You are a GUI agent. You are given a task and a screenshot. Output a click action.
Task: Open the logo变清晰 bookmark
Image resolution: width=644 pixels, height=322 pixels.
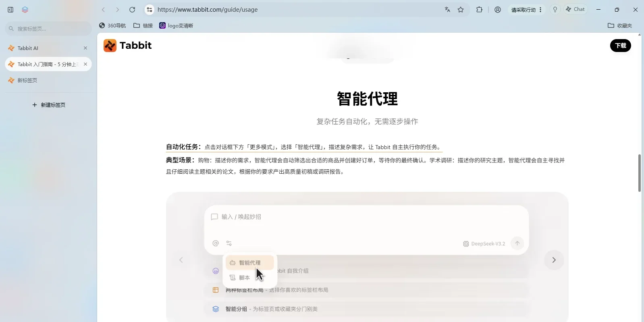pos(176,25)
